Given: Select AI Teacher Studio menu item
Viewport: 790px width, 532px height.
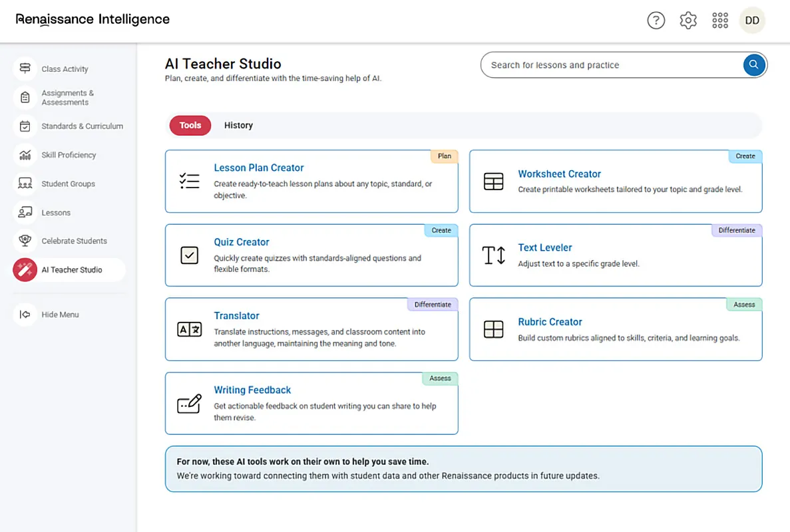Looking at the screenshot, I should 71,270.
